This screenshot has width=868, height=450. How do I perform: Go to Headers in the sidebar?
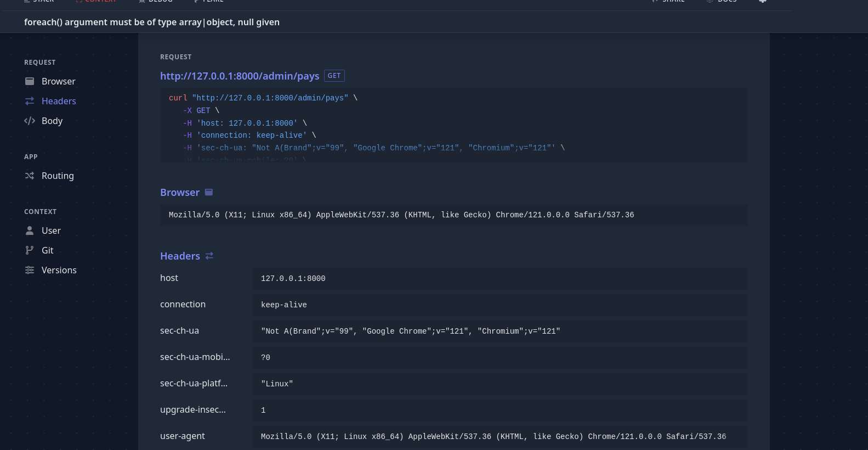[59, 101]
